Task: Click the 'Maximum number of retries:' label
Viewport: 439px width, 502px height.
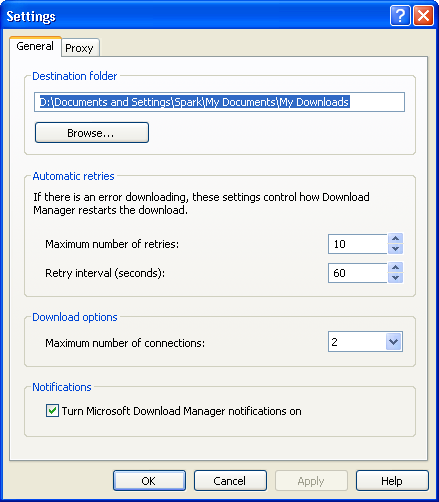Action: [x=112, y=244]
